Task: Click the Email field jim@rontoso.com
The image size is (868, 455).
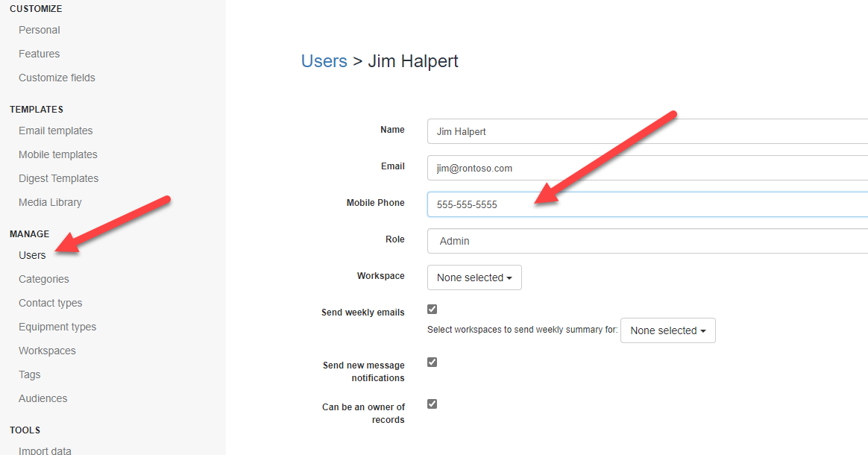Action: tap(648, 168)
